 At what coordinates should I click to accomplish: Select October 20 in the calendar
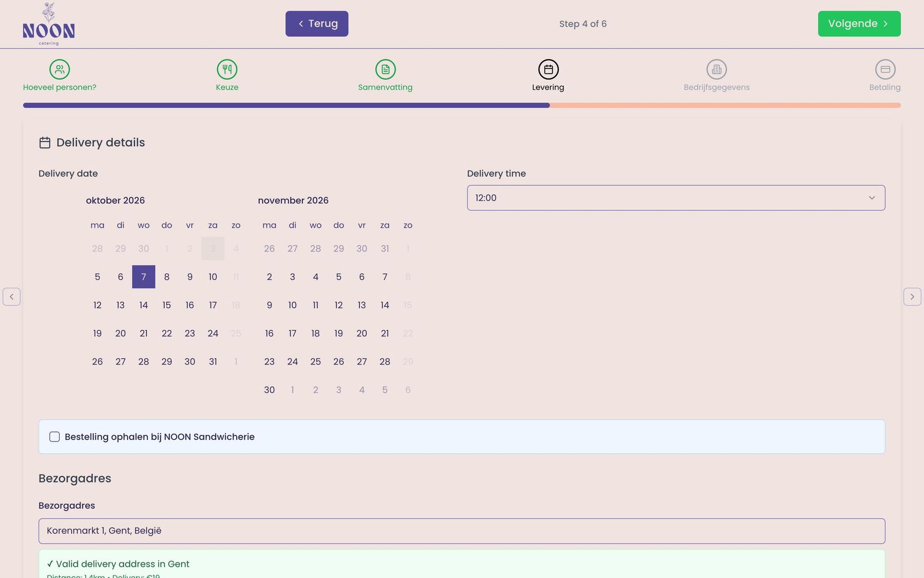(x=121, y=333)
